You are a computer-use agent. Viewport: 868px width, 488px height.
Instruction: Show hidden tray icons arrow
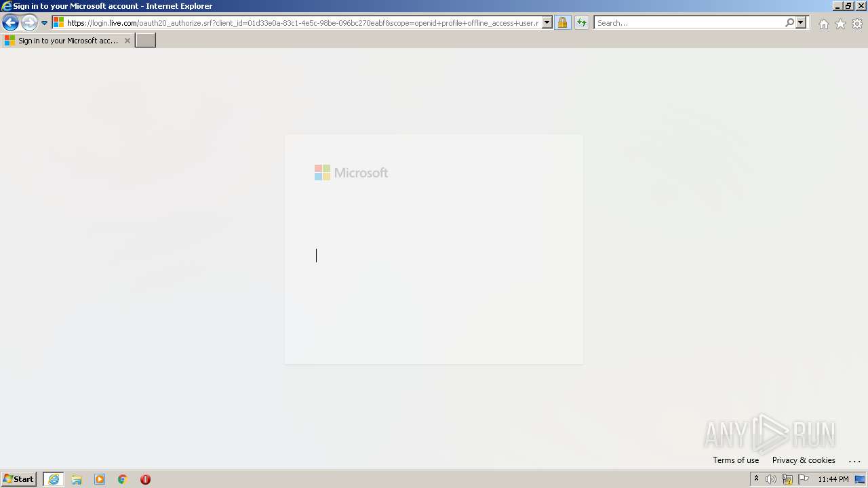tap(757, 479)
